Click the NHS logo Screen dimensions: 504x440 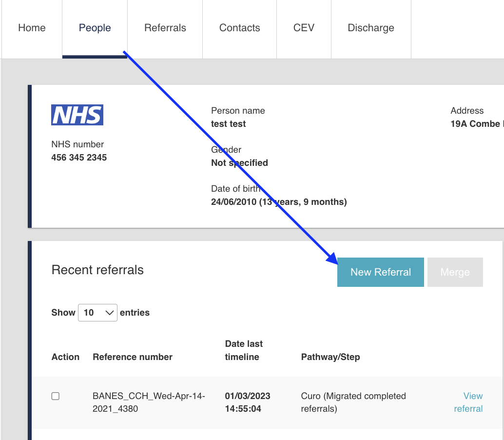coord(77,115)
